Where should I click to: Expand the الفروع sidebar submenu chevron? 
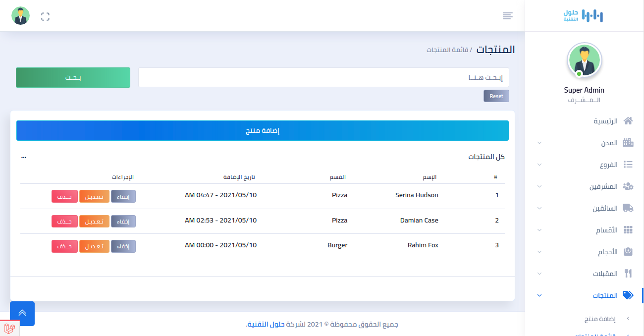539,165
